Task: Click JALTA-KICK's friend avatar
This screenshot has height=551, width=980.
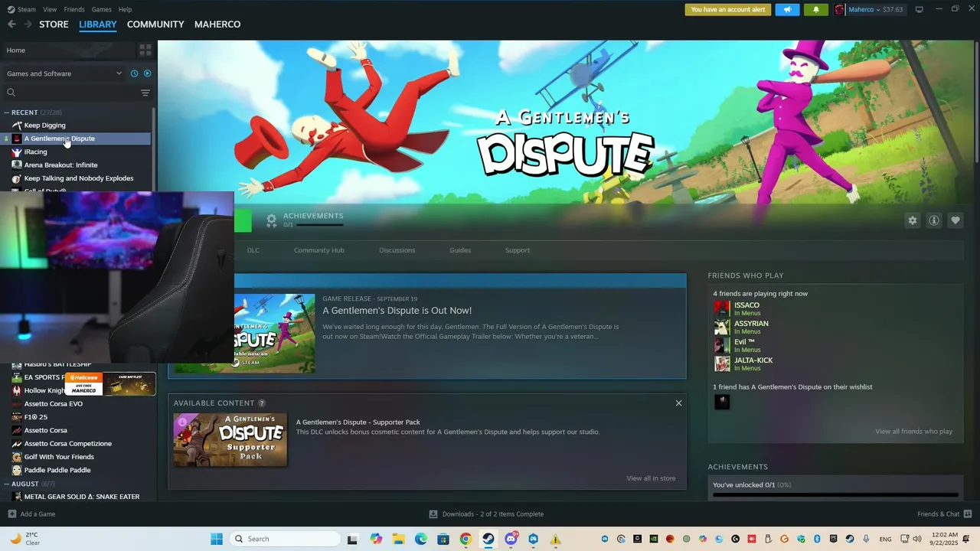Action: point(722,364)
